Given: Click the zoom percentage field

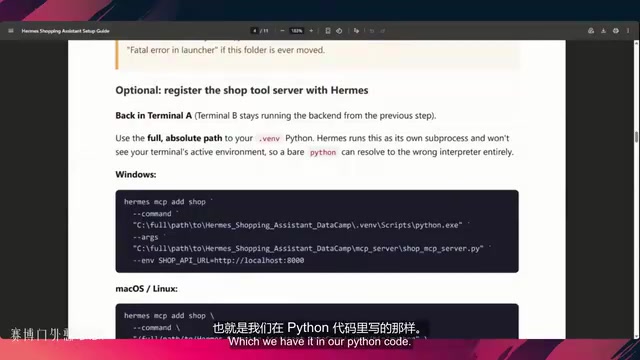Looking at the screenshot, I should pyautogui.click(x=297, y=31).
